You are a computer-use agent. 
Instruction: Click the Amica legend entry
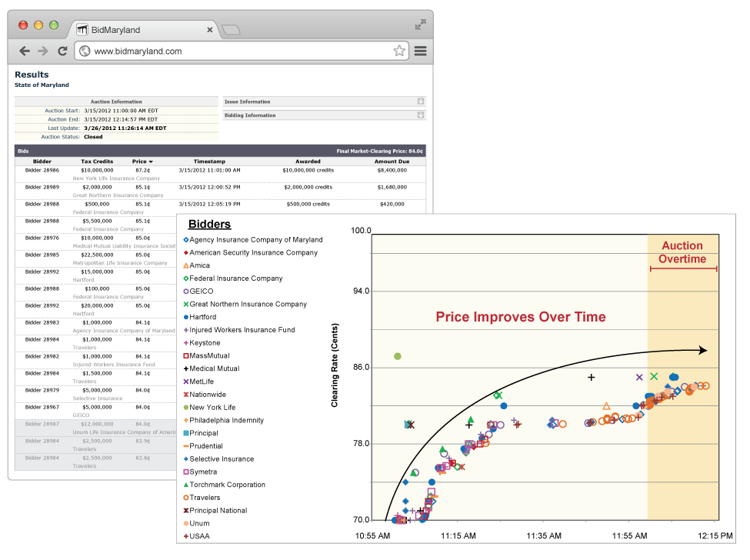point(197,265)
